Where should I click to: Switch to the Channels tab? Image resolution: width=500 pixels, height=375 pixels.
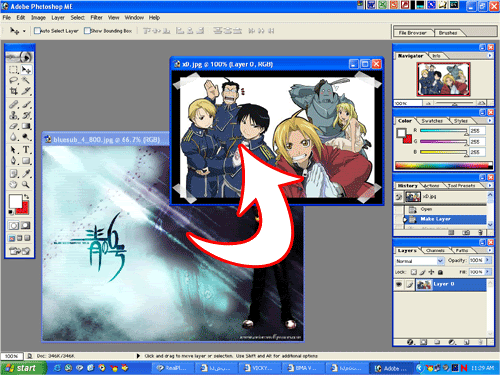click(435, 250)
